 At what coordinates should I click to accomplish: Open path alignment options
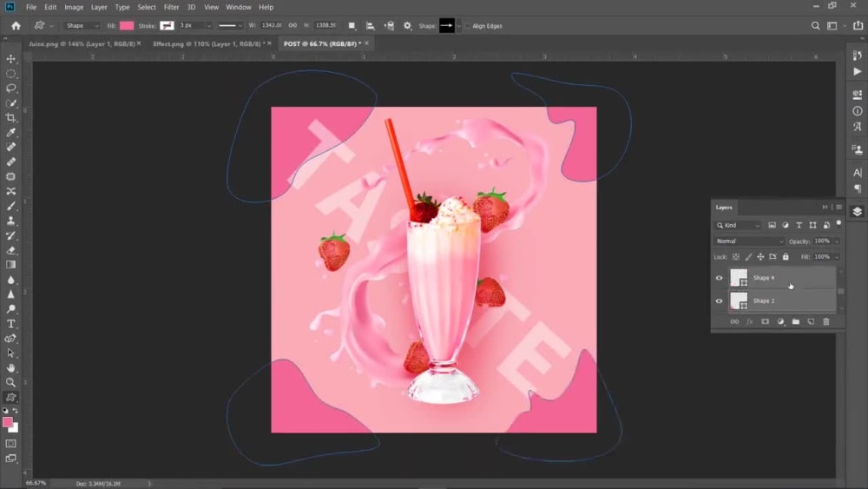point(371,25)
